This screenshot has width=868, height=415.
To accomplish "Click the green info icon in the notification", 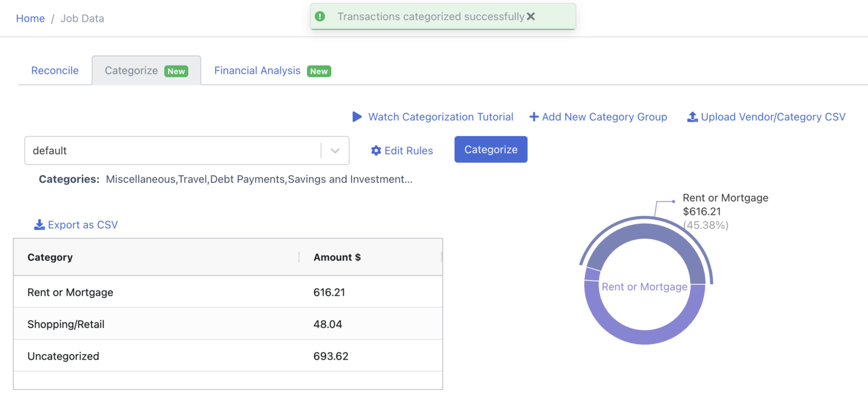I will point(320,16).
